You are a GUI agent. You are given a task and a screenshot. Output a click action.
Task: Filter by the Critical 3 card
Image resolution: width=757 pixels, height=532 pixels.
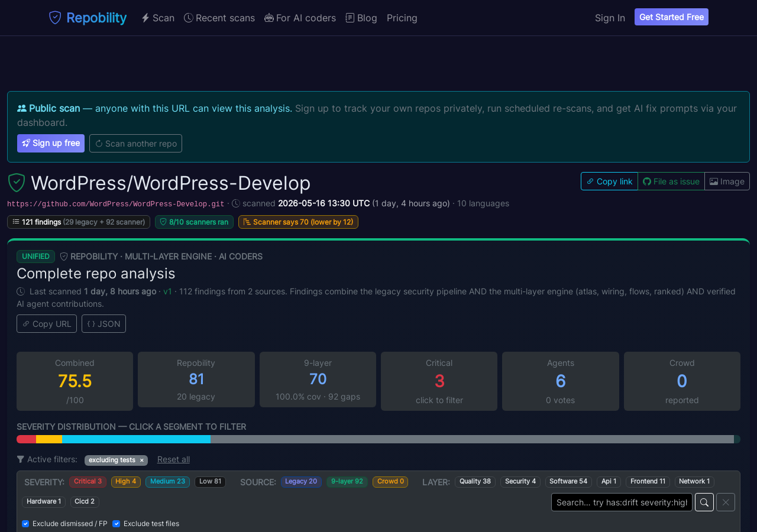439,381
